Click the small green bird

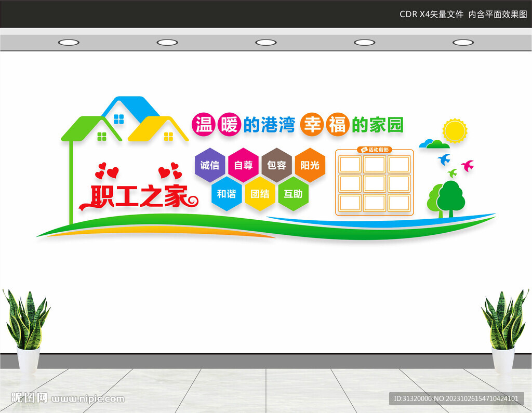point(453,173)
